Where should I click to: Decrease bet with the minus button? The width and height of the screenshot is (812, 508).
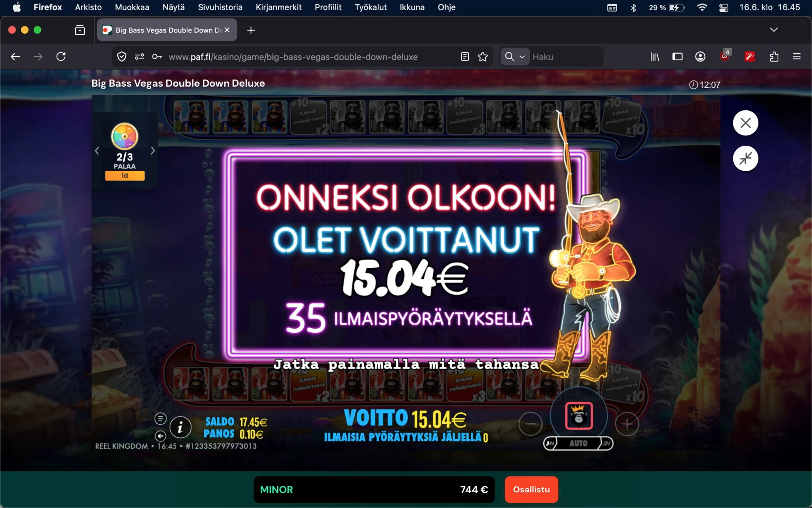coord(530,424)
